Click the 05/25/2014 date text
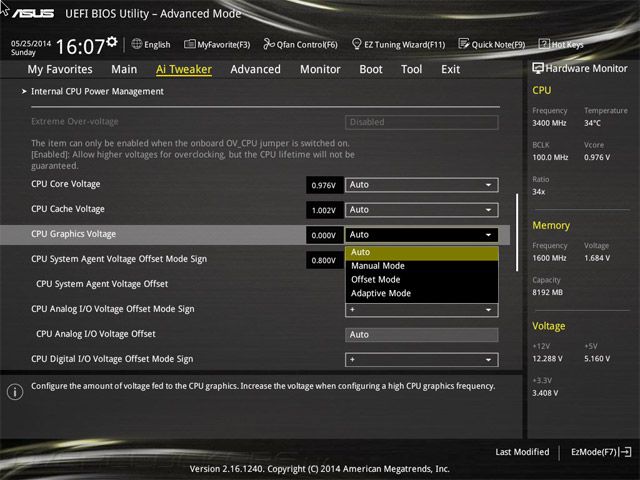Image resolution: width=640 pixels, height=480 pixels. coord(31,43)
